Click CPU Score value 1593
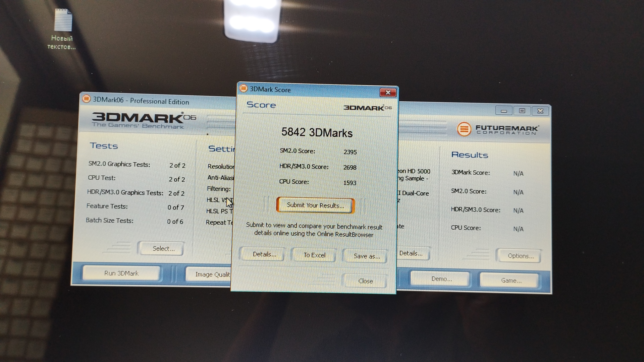The image size is (644, 362). tap(350, 183)
